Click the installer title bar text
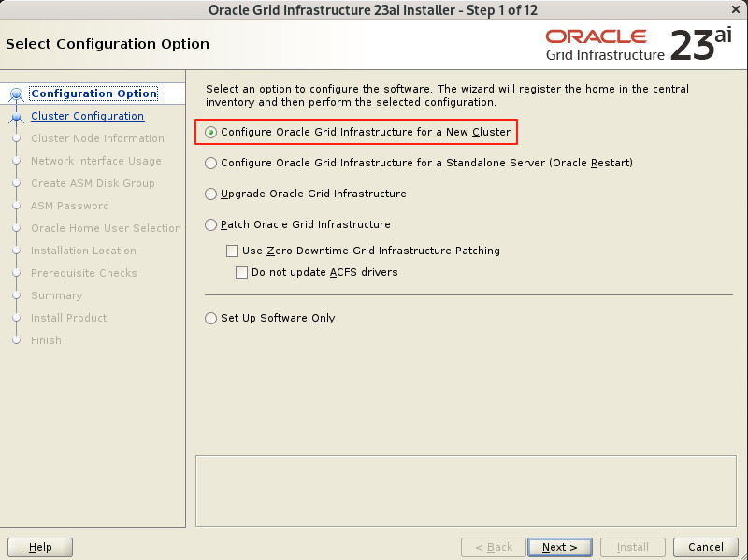The image size is (748, 560). (x=373, y=10)
